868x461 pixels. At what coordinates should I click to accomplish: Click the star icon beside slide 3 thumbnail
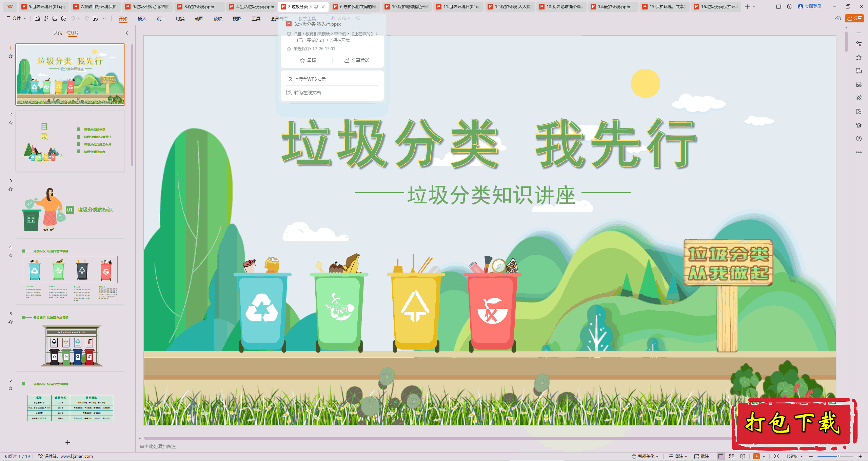pos(11,189)
